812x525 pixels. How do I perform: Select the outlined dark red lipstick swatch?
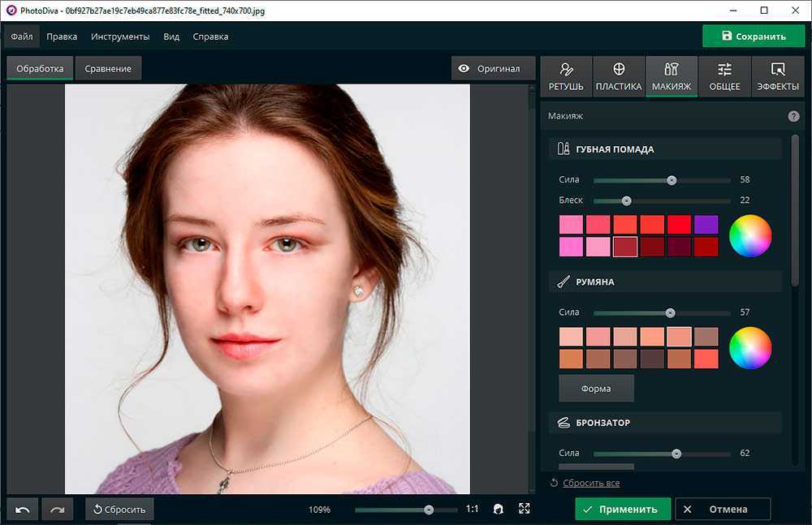click(x=625, y=247)
